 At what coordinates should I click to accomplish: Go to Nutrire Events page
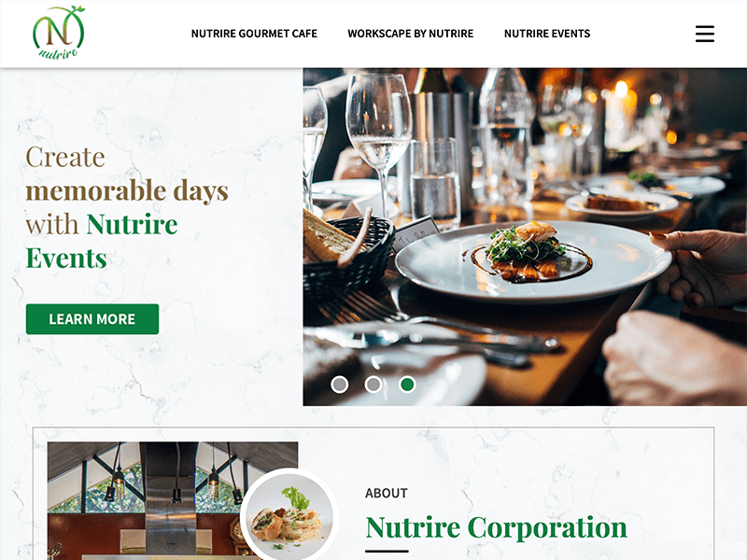(547, 34)
